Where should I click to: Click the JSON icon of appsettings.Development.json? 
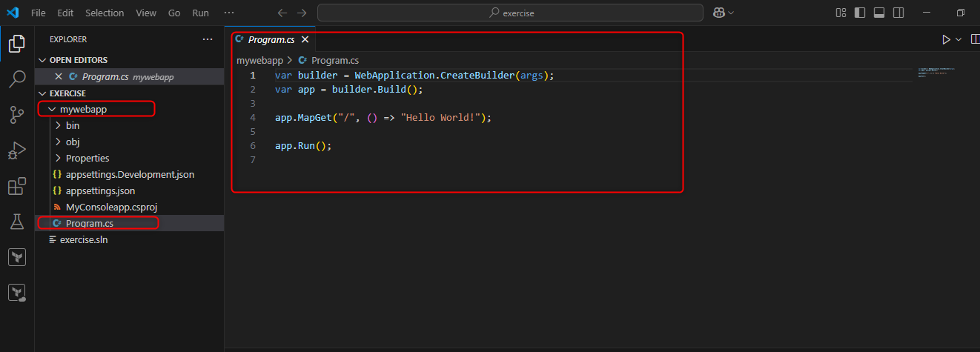[57, 175]
